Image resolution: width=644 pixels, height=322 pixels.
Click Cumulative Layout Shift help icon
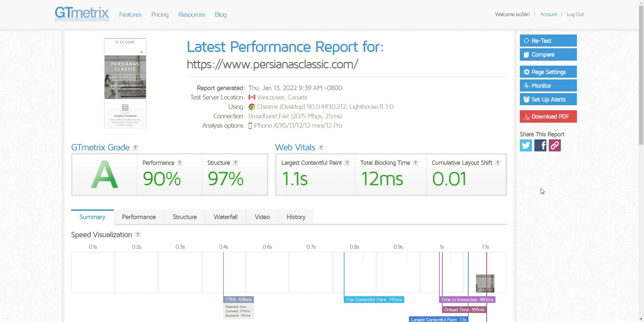[498, 163]
